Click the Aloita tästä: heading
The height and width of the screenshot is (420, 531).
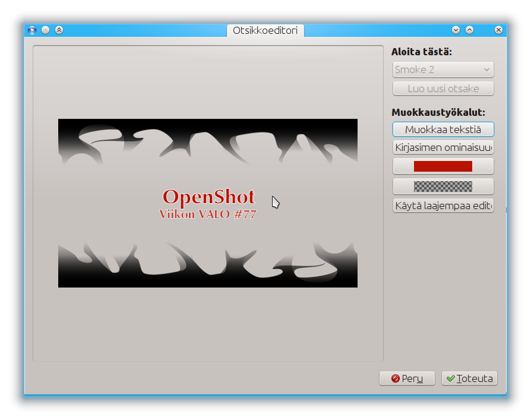(x=422, y=52)
